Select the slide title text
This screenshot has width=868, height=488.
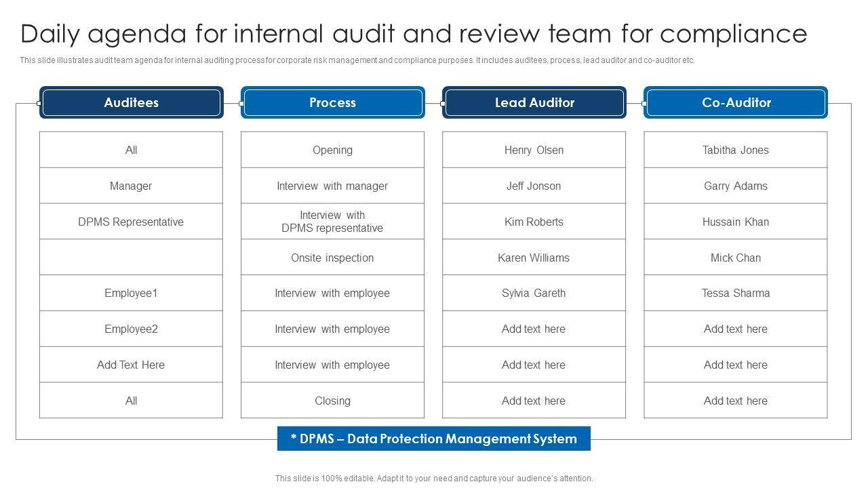[x=414, y=33]
